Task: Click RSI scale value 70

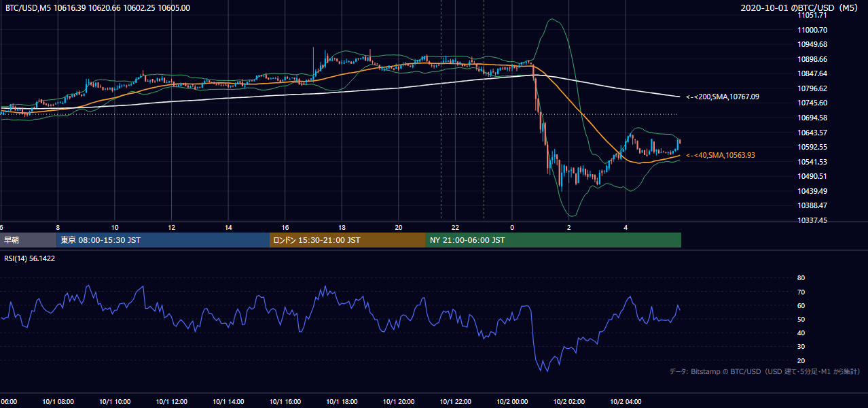Action: (801, 292)
